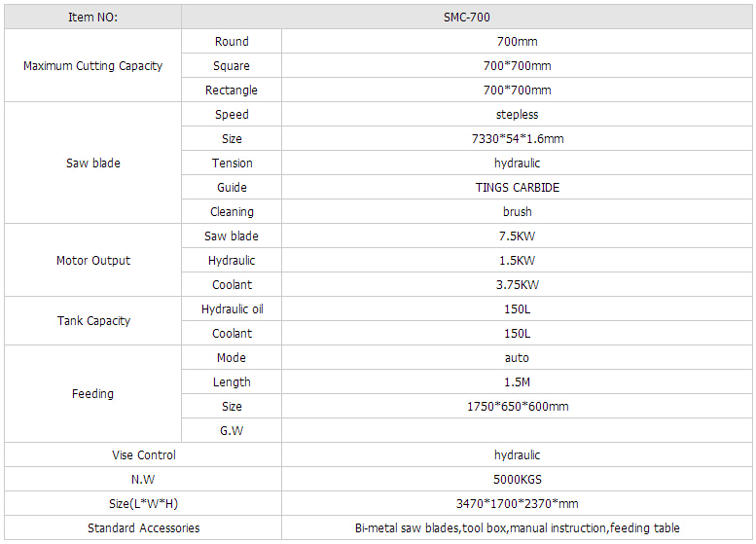The width and height of the screenshot is (756, 544).
Task: Click the 1750*650*600mm feeding size value
Action: tap(517, 407)
